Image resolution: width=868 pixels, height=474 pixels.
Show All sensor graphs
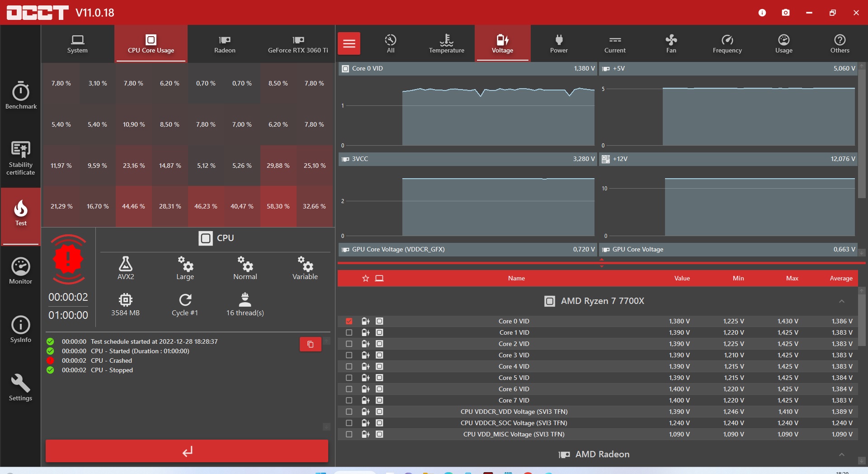(391, 43)
